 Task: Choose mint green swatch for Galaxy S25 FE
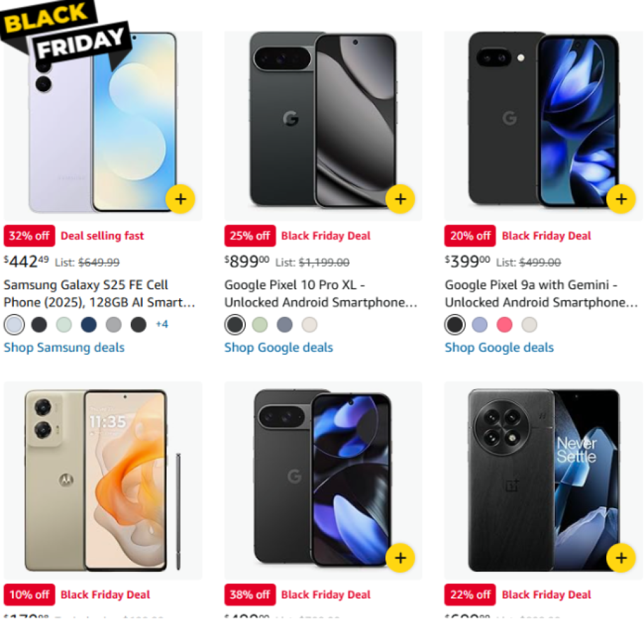64,325
